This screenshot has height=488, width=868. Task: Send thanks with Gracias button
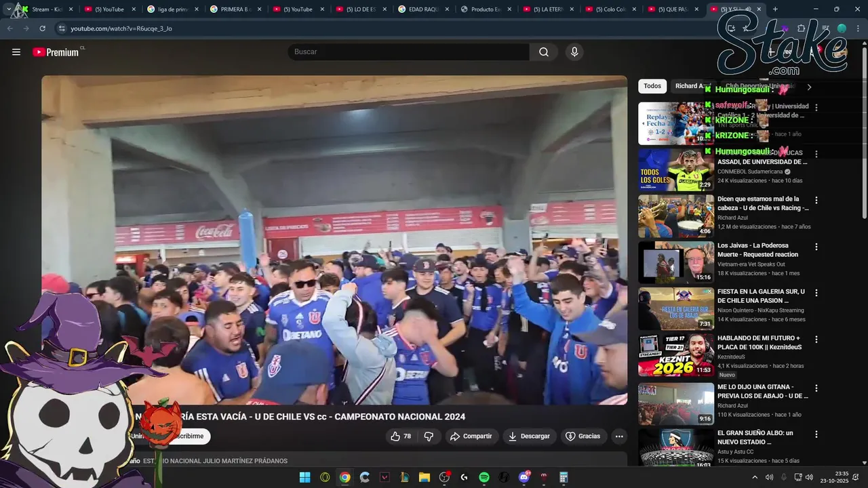pos(583,436)
